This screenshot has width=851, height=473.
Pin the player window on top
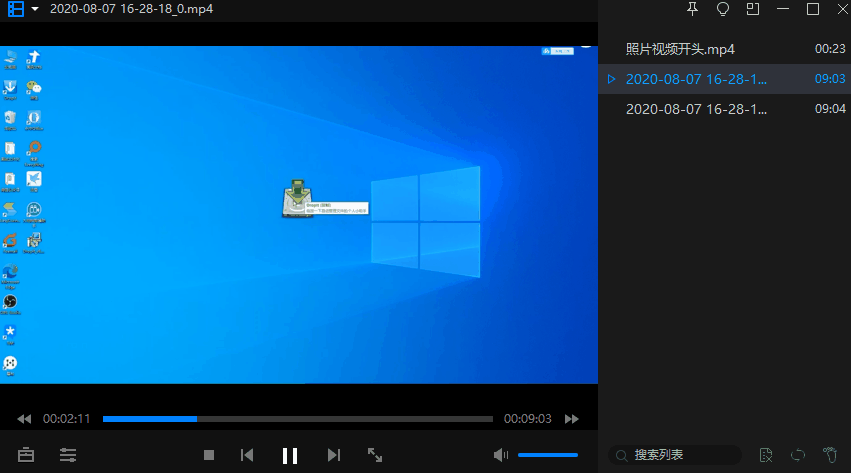[x=693, y=9]
